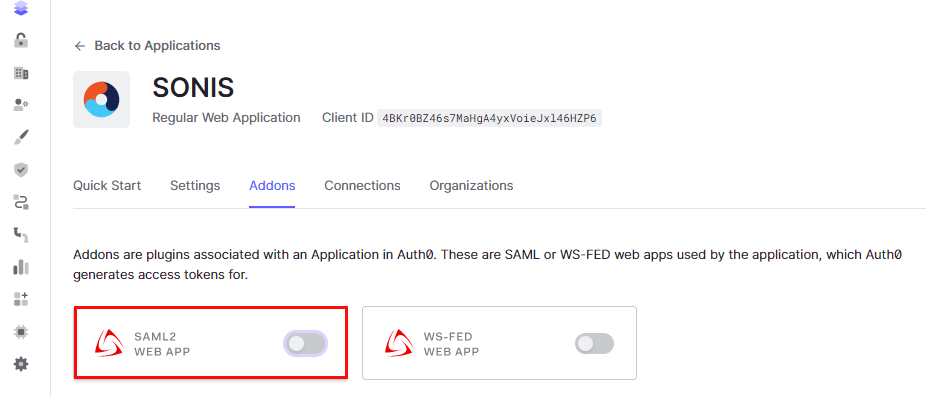Image resolution: width=936 pixels, height=397 pixels.
Task: Click the SONIS application title
Action: [193, 88]
